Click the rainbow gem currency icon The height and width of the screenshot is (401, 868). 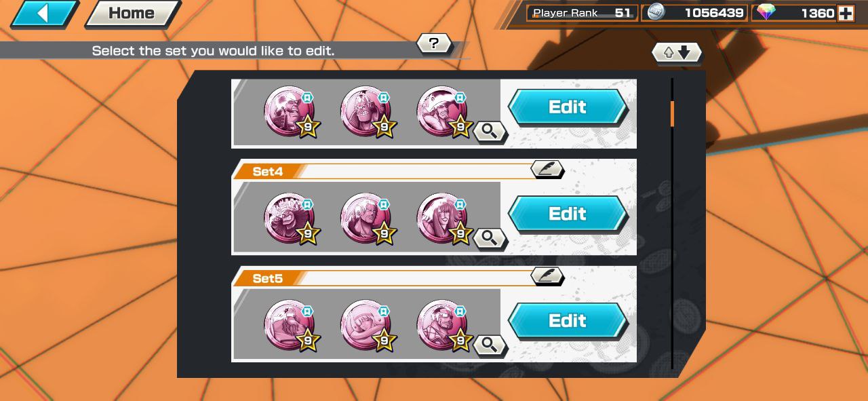point(766,12)
